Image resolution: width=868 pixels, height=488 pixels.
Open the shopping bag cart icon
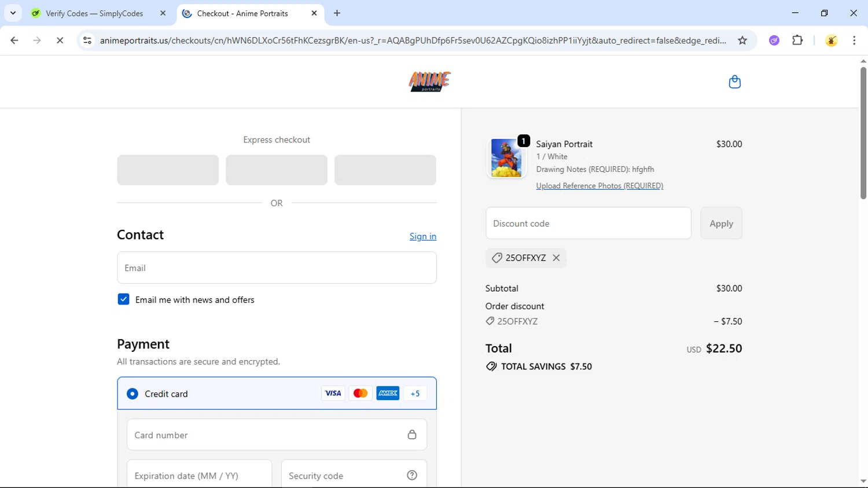coord(734,82)
